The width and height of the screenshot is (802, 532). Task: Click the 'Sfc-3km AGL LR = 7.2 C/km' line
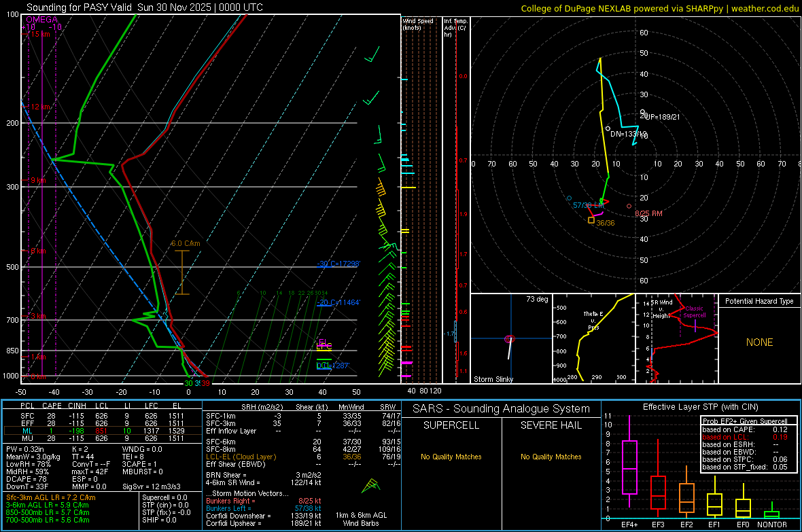click(51, 497)
